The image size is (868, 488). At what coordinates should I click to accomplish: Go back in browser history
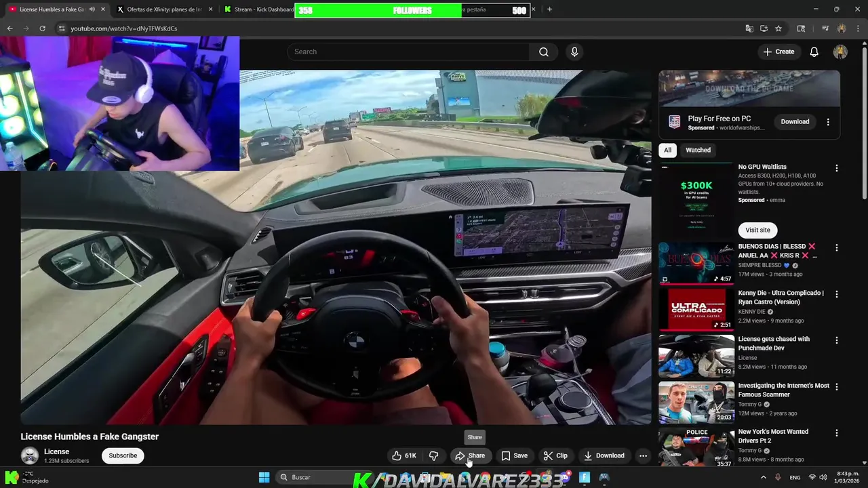9,28
